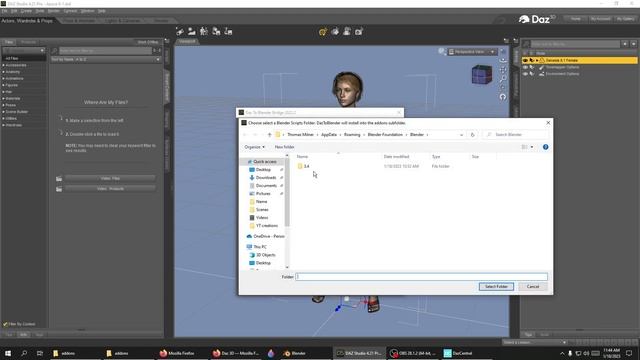
Task: Open YT creations folder in navigation pane
Action: (x=267, y=226)
